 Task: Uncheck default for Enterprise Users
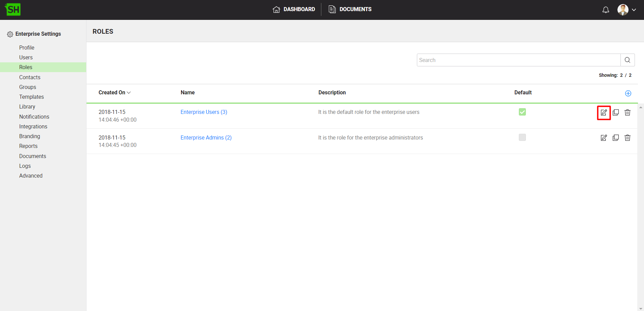(x=522, y=112)
